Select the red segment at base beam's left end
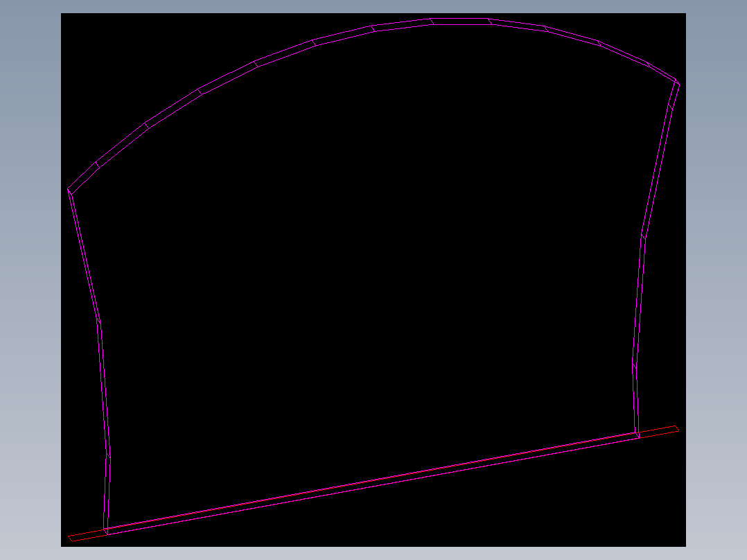 click(87, 535)
